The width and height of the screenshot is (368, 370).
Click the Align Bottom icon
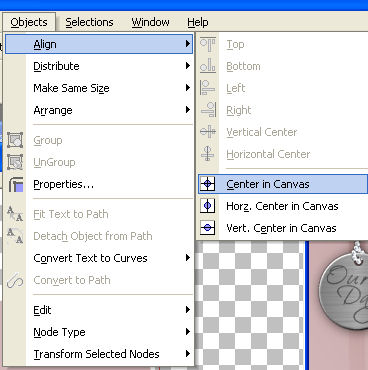pyautogui.click(x=208, y=66)
